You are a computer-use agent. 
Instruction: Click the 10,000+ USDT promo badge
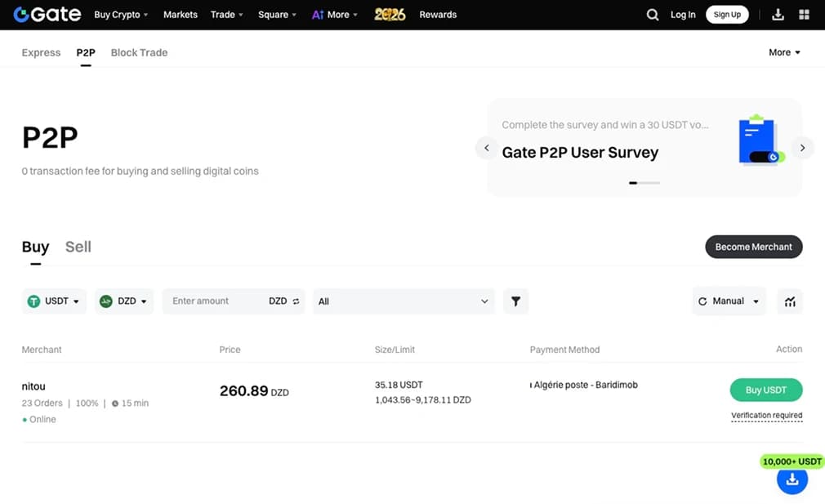pyautogui.click(x=792, y=462)
